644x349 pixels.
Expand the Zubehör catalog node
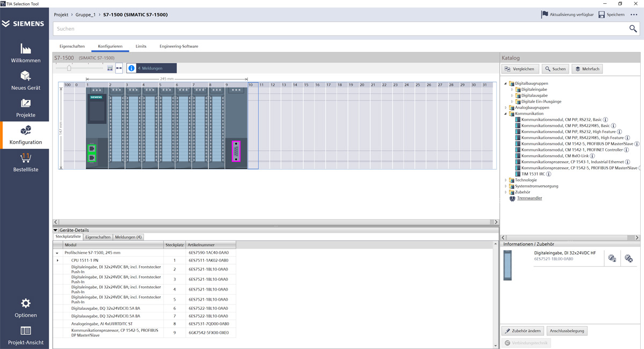(506, 192)
